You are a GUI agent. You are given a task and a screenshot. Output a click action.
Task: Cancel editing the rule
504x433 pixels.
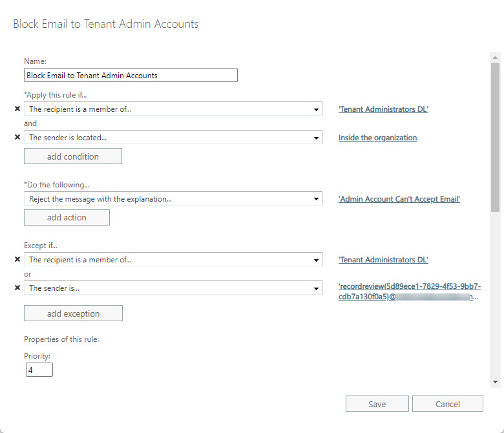(x=447, y=404)
